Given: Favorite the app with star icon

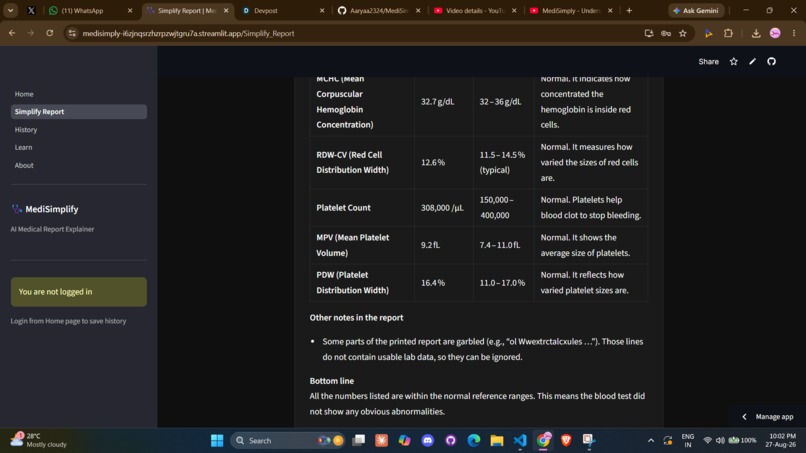Looking at the screenshot, I should click(x=734, y=62).
